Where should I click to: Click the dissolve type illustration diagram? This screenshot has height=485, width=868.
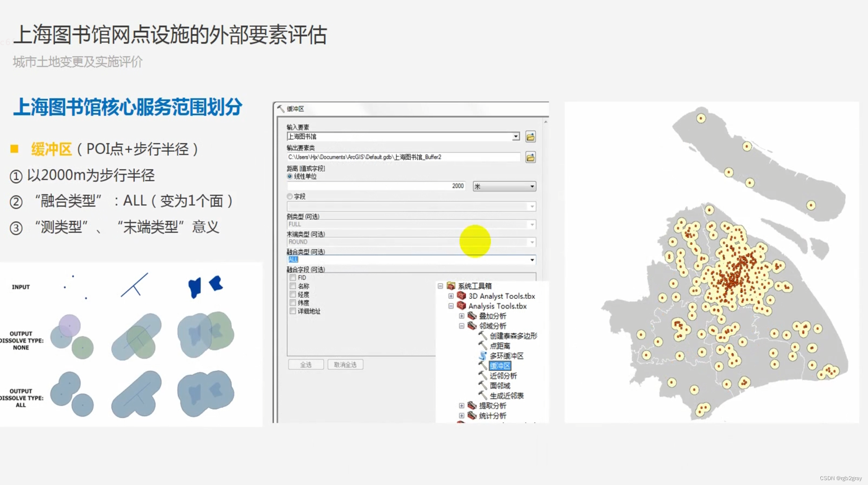(131, 344)
